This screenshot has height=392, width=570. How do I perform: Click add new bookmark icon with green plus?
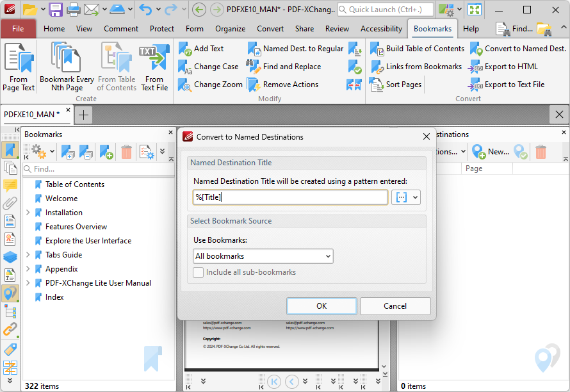(106, 152)
